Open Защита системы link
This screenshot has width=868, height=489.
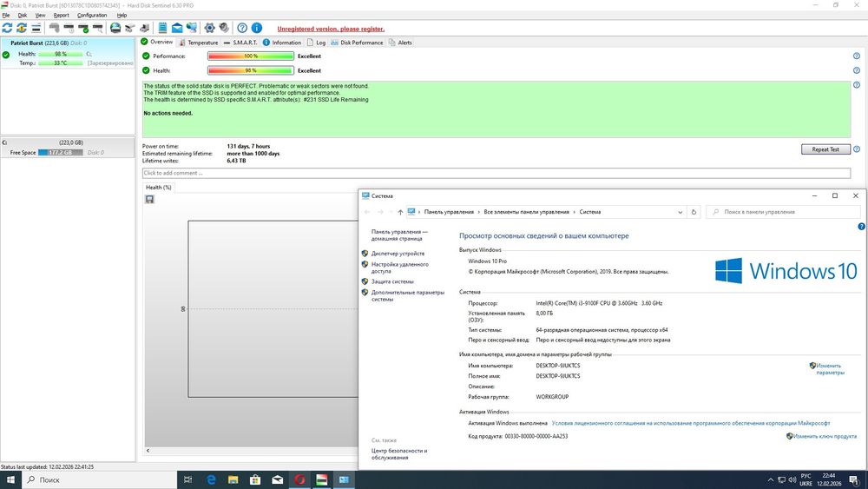(x=392, y=282)
